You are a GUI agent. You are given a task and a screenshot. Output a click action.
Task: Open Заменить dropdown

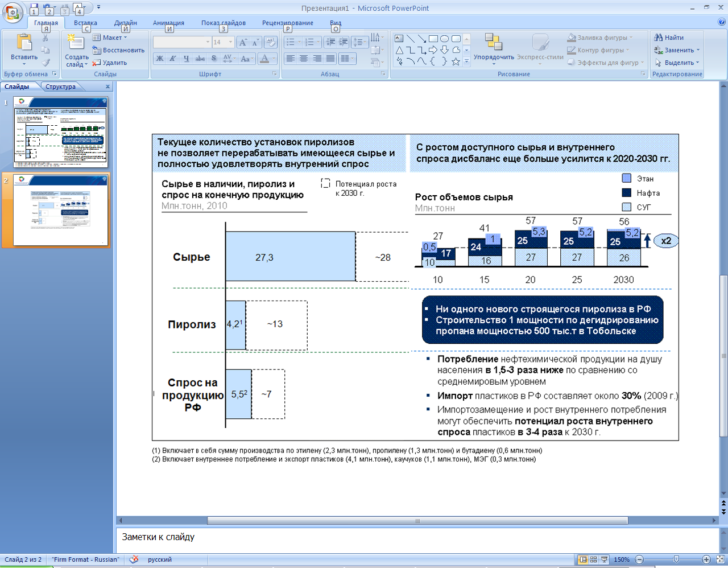click(677, 50)
